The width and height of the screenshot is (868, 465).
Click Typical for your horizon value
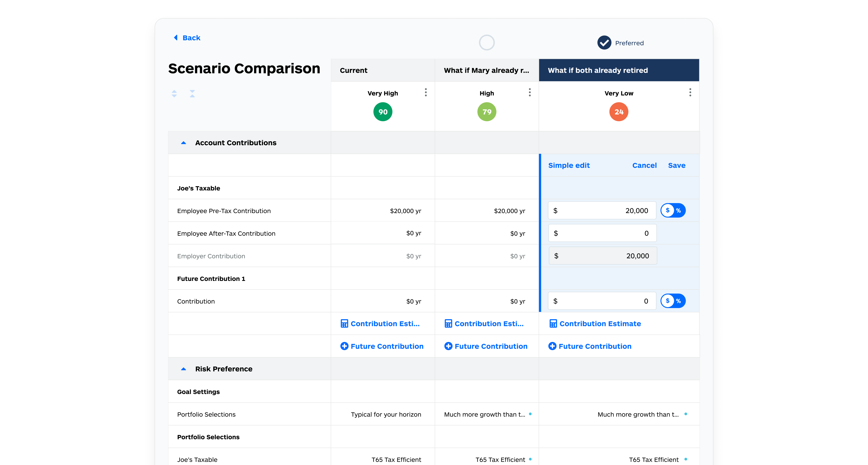[x=386, y=414]
